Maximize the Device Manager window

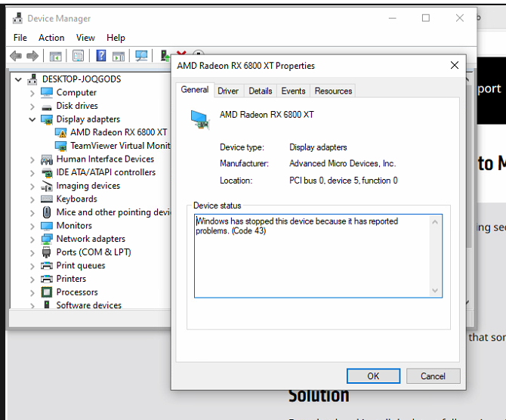pyautogui.click(x=426, y=18)
